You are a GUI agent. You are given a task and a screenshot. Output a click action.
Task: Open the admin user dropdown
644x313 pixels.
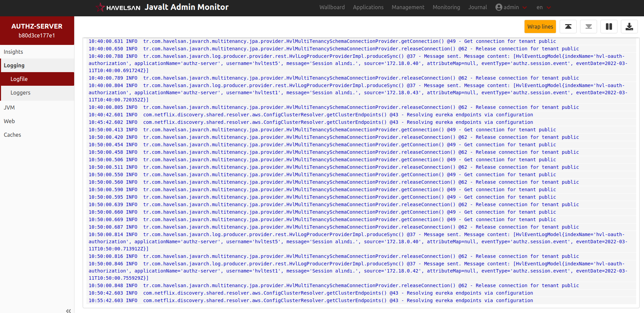coord(511,7)
